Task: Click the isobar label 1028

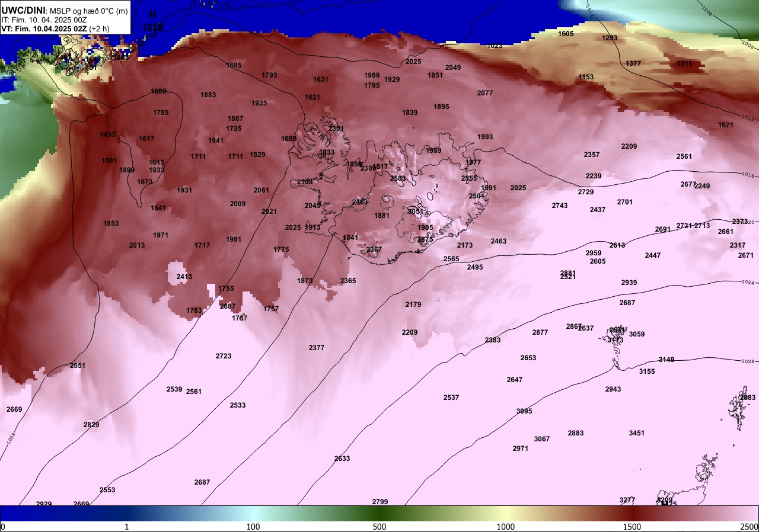Action: [748, 361]
